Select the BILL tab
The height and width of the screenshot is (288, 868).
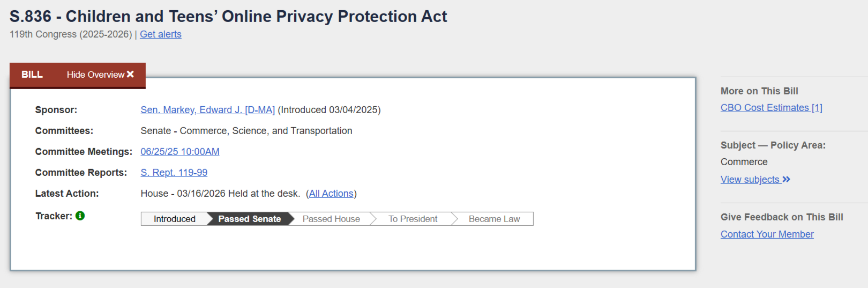click(x=32, y=75)
